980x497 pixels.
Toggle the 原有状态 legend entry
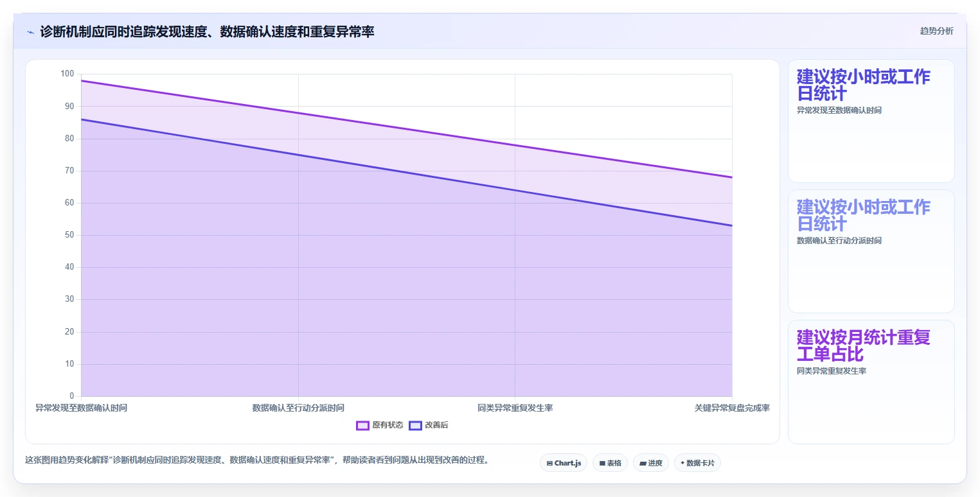(380, 425)
